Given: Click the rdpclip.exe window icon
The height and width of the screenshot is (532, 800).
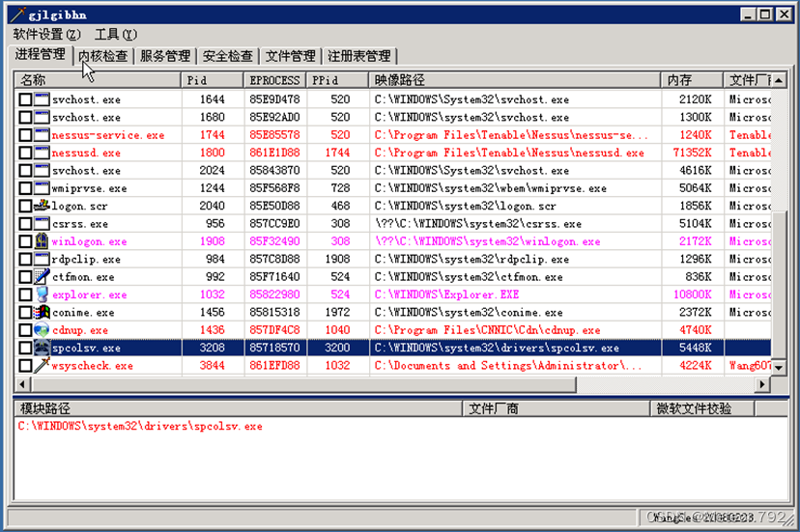Looking at the screenshot, I should [x=42, y=259].
